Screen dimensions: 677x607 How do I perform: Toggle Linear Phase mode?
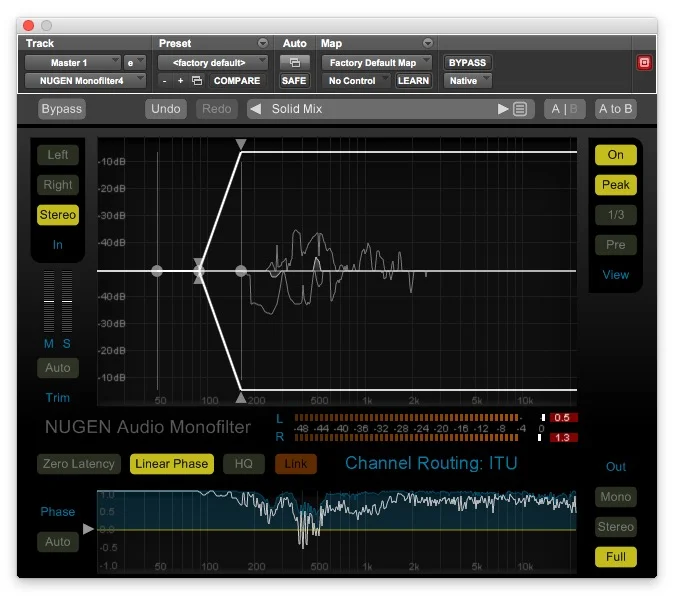172,464
